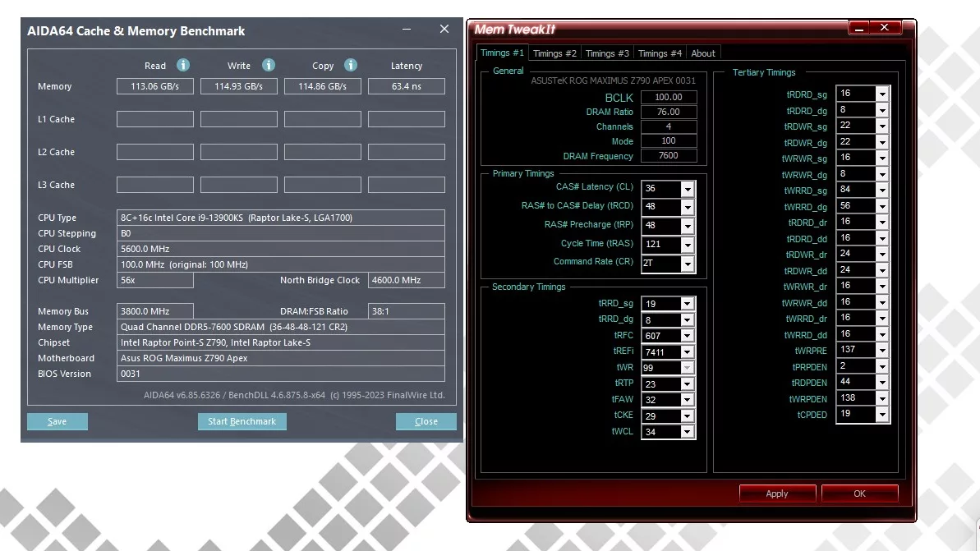Viewport: 980px width, 551px height.
Task: Open the tRFC dropdown
Action: [x=687, y=336]
